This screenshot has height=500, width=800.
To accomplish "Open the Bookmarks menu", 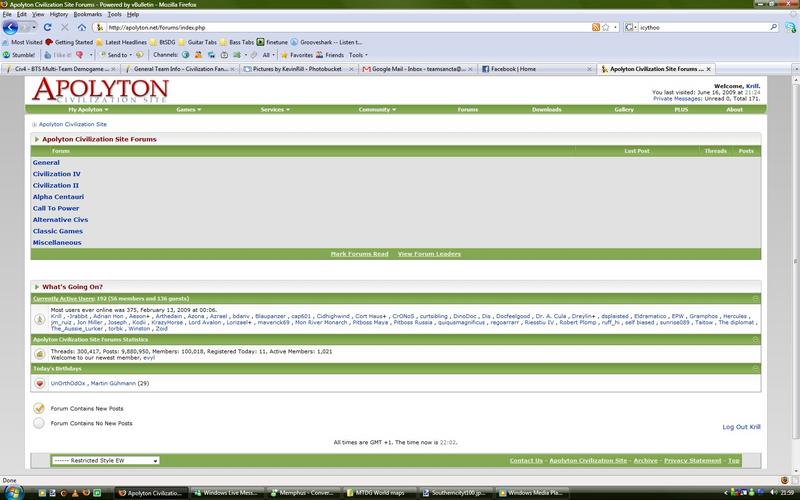I will 89,14.
